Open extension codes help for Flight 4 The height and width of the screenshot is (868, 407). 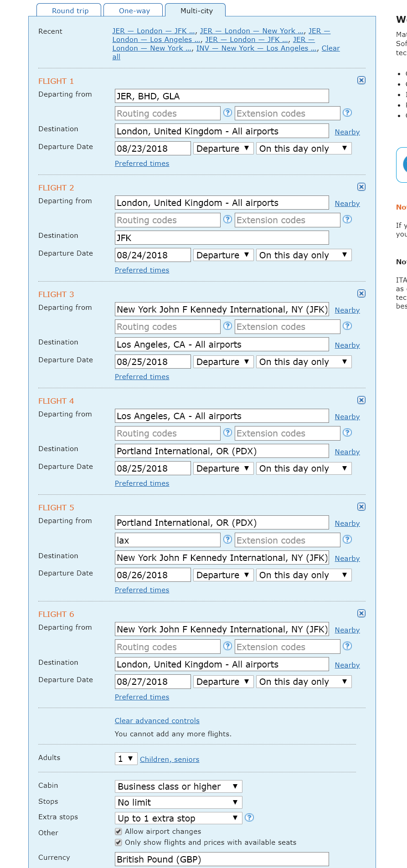pyautogui.click(x=347, y=433)
